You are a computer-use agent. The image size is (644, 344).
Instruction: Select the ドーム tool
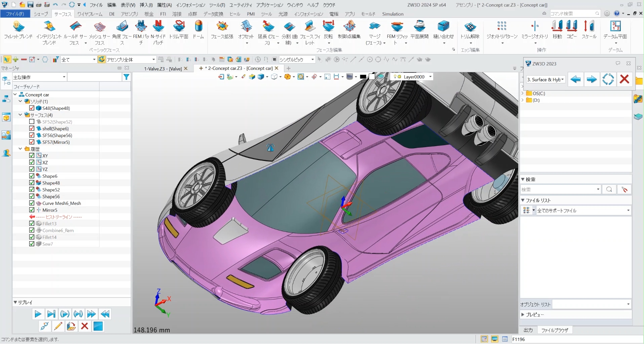(x=198, y=30)
